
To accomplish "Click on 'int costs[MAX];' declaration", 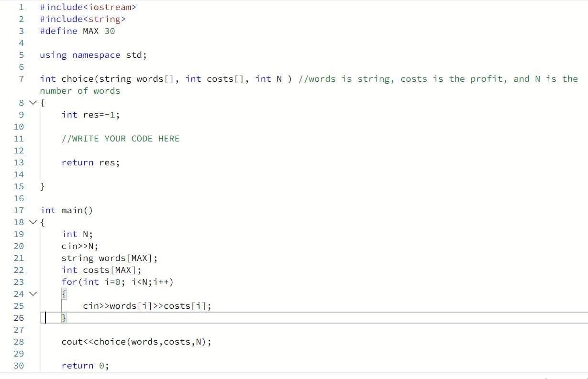I will point(101,270).
